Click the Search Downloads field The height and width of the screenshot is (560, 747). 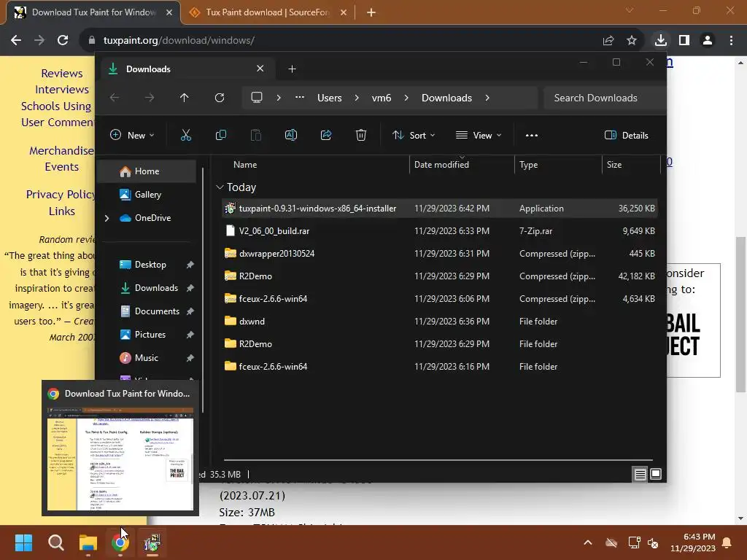coord(605,98)
